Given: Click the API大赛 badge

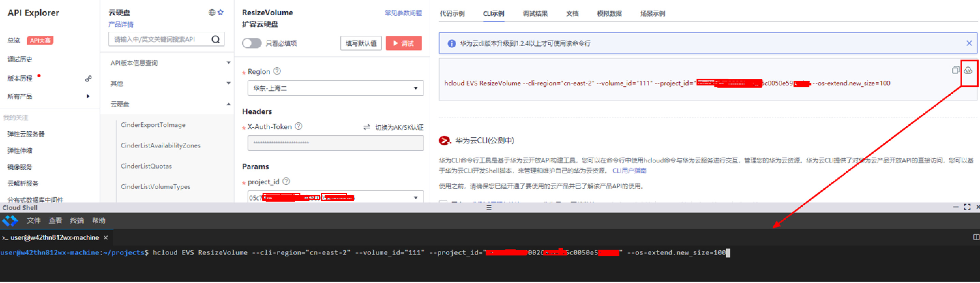Looking at the screenshot, I should 40,40.
